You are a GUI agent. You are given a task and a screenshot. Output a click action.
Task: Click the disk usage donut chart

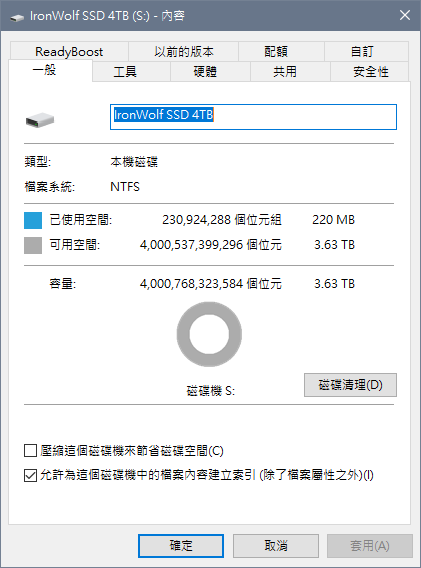coord(209,334)
